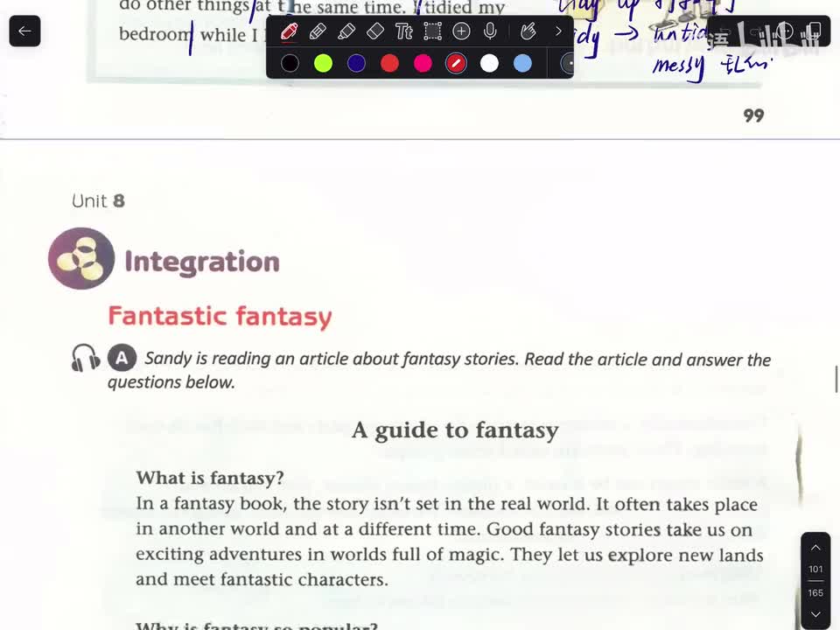Select the pencil tool

coord(318,31)
